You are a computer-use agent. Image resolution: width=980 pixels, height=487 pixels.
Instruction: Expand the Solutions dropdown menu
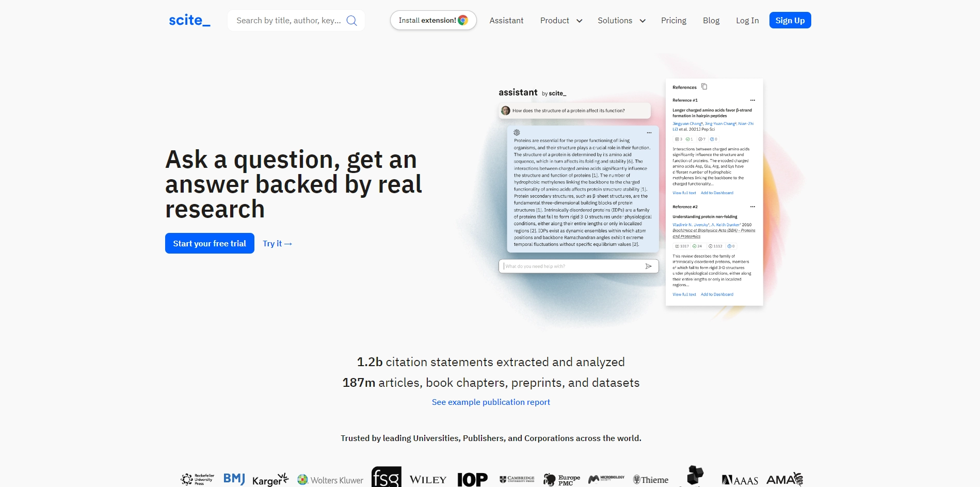[621, 21]
